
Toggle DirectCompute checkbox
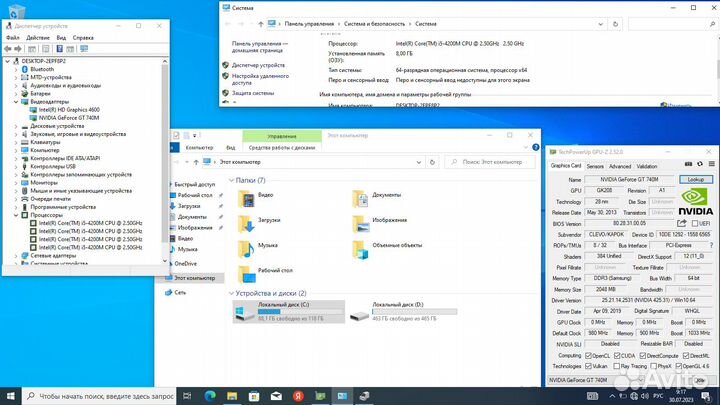click(x=643, y=356)
